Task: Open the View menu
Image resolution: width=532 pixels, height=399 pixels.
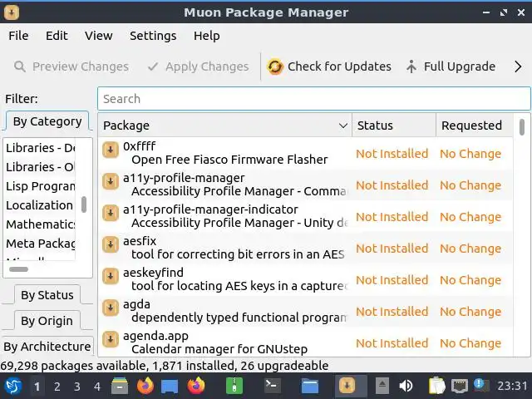Action: (x=98, y=36)
